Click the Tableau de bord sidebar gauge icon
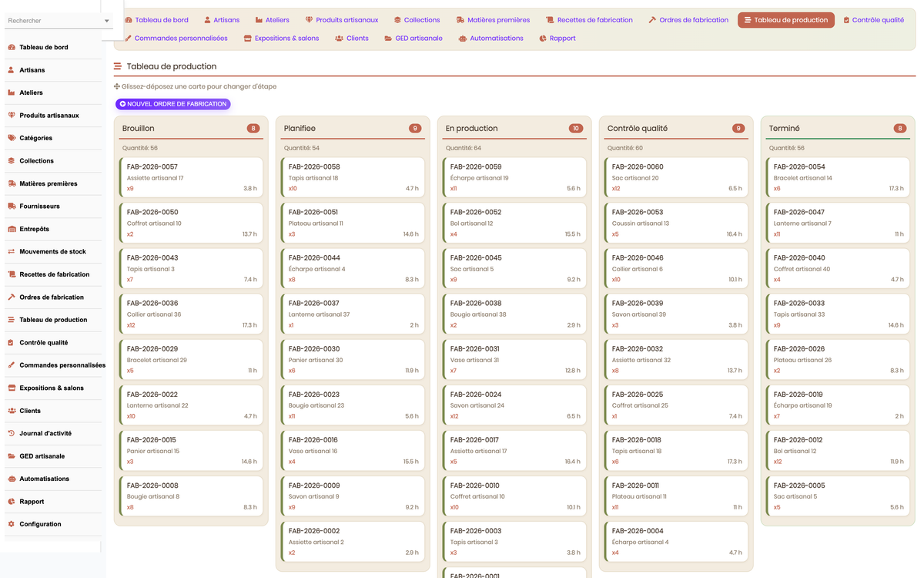Image resolution: width=924 pixels, height=578 pixels. click(x=12, y=47)
